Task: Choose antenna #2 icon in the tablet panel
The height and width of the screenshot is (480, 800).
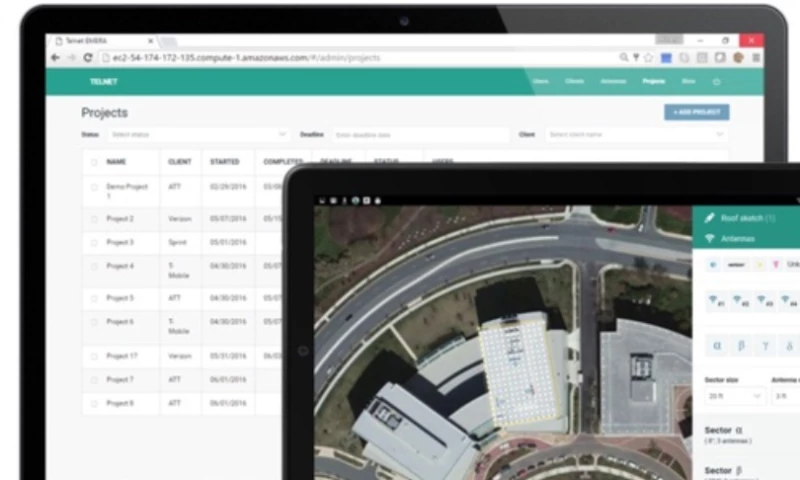Action: coord(740,300)
